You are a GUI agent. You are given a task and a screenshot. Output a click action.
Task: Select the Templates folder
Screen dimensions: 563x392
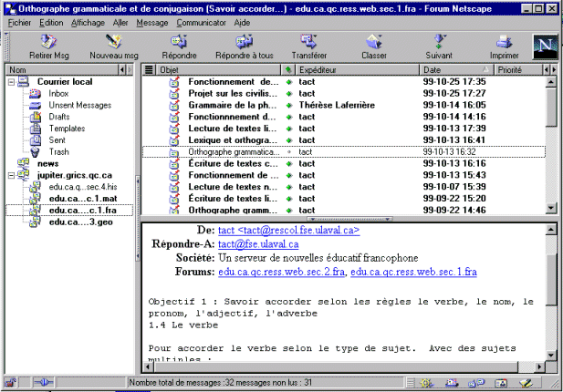67,129
